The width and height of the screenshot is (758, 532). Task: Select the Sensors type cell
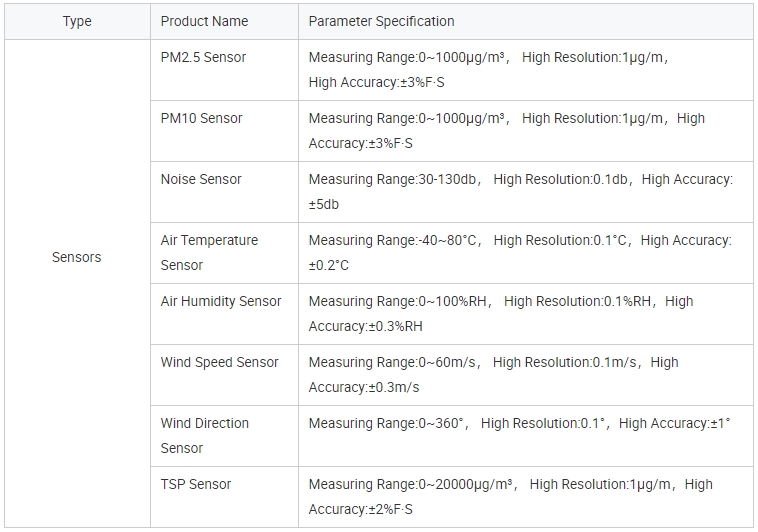pyautogui.click(x=77, y=257)
